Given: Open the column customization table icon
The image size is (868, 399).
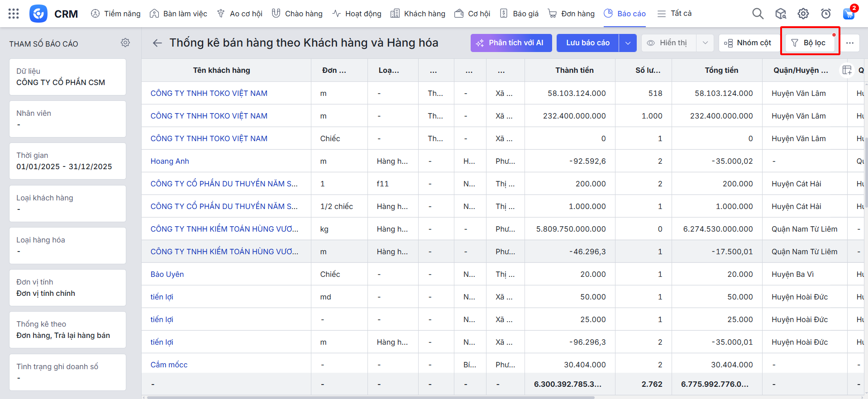Looking at the screenshot, I should click(847, 70).
